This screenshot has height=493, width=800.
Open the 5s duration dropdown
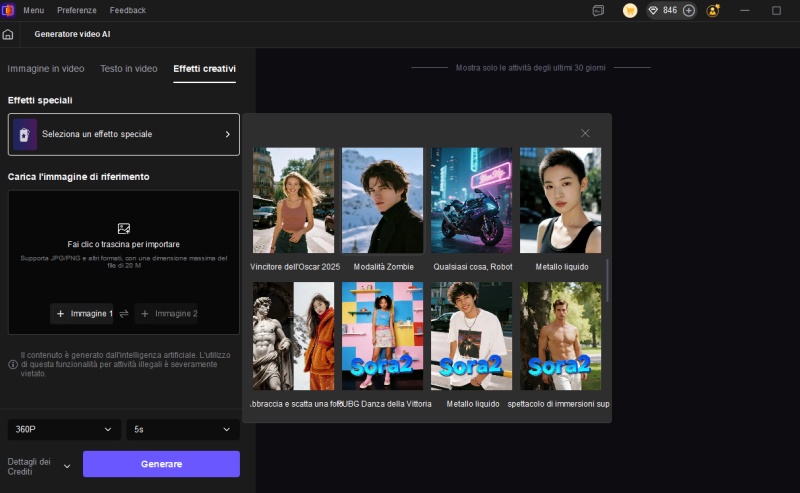(x=182, y=429)
